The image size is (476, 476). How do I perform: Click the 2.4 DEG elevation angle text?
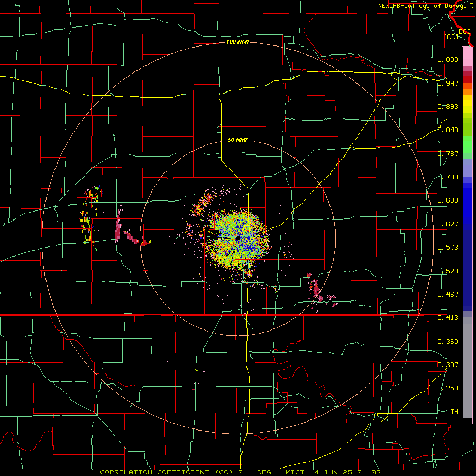point(255,472)
